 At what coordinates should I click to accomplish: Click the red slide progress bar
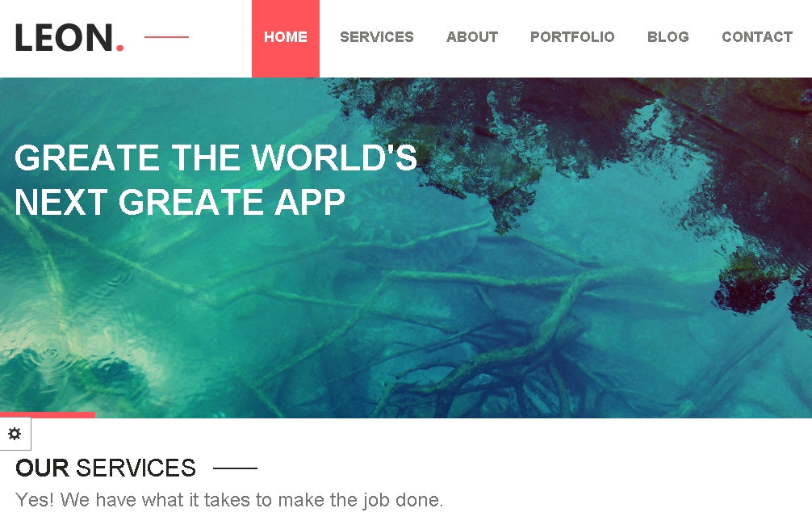[48, 415]
